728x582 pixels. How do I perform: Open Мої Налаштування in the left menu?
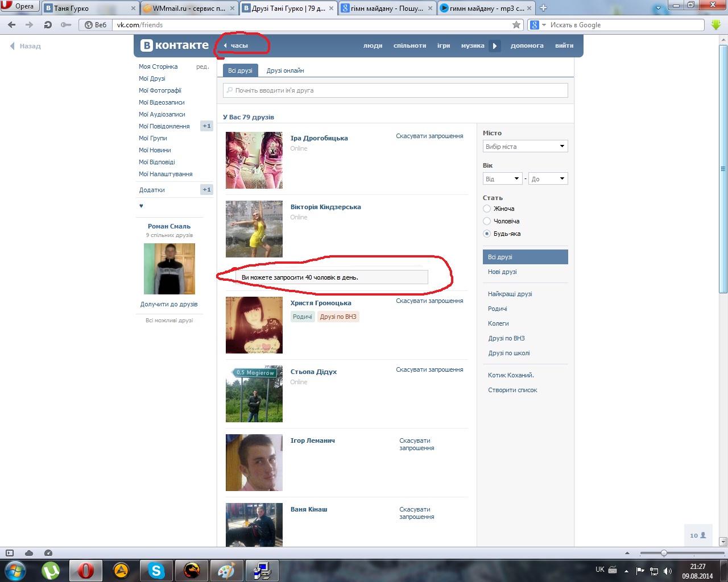pyautogui.click(x=166, y=174)
